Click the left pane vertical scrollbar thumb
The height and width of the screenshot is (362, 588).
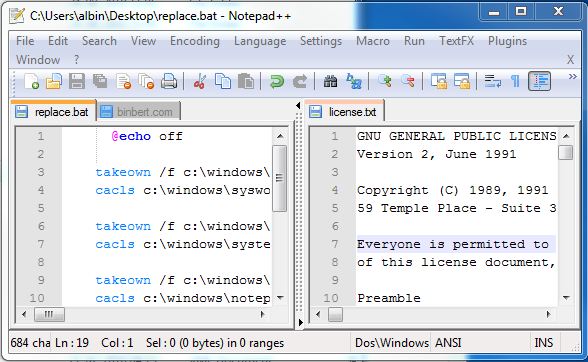tap(280, 179)
